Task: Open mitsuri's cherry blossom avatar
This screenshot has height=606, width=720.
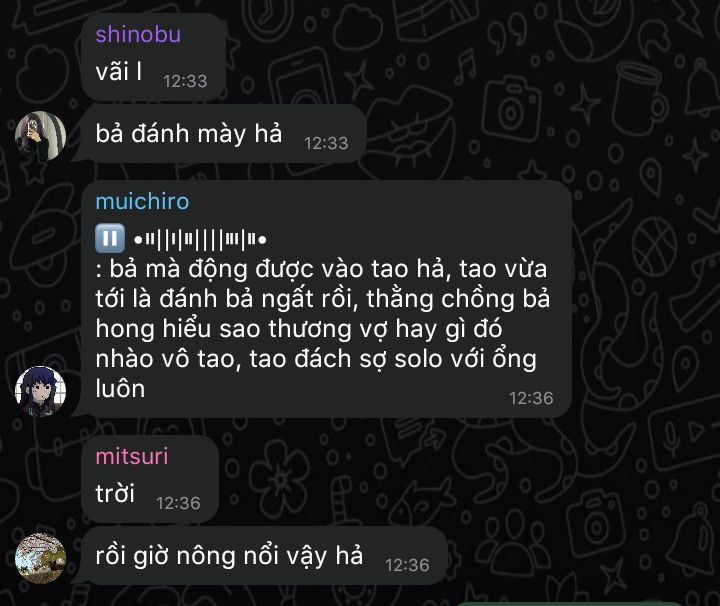Action: [40, 558]
